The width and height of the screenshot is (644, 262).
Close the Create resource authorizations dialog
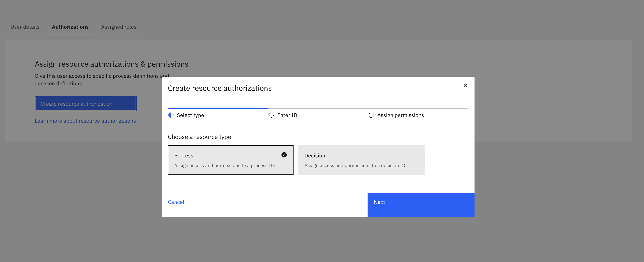465,86
